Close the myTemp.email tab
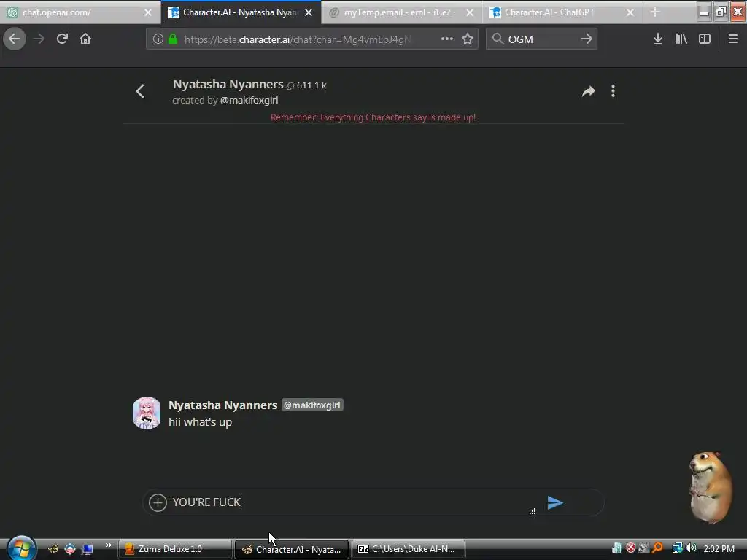 [x=470, y=13]
